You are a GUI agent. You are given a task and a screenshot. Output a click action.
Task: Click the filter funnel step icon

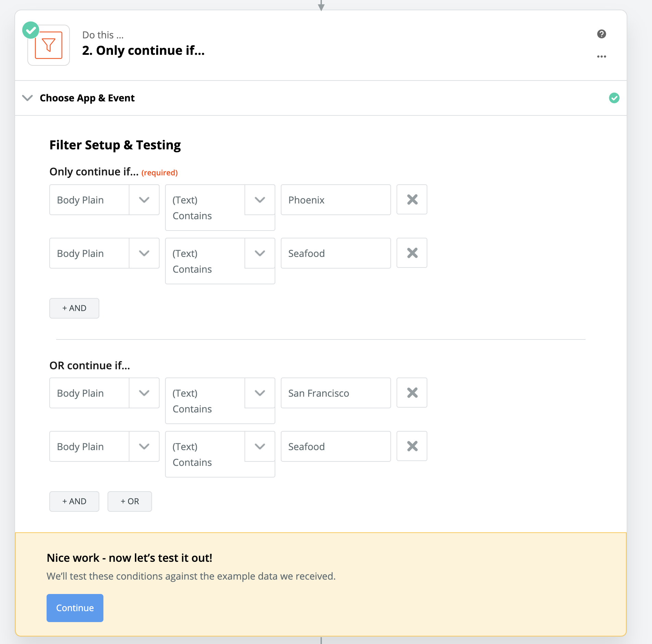click(x=49, y=45)
